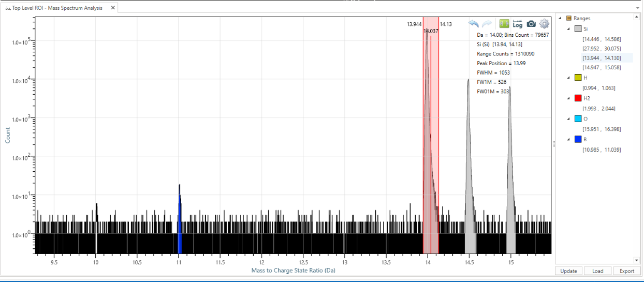
Task: Redo the spectrum zoom action
Action: click(487, 24)
